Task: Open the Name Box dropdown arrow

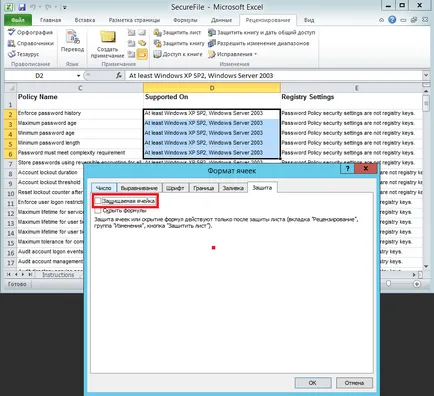Action: [x=78, y=76]
